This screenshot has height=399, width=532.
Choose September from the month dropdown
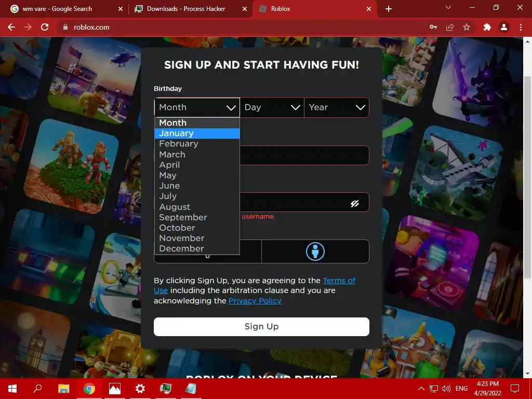tap(197, 218)
